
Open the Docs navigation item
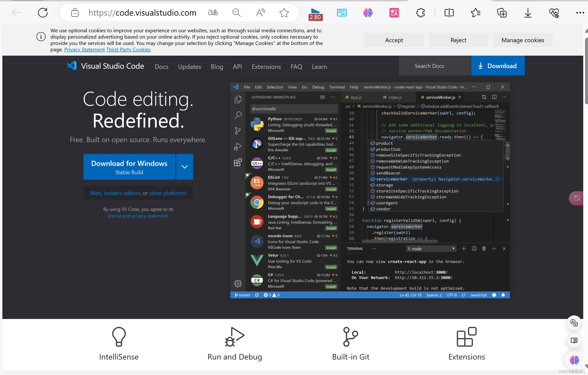pyautogui.click(x=161, y=67)
